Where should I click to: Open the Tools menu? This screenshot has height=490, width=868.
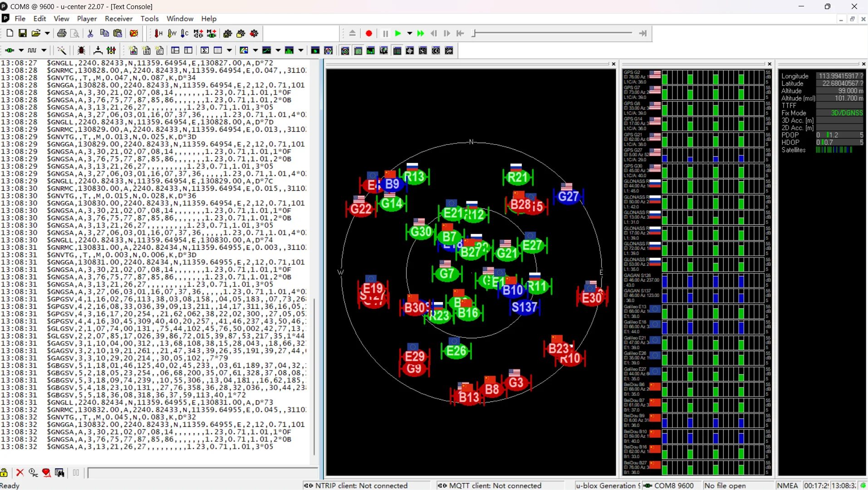point(149,19)
